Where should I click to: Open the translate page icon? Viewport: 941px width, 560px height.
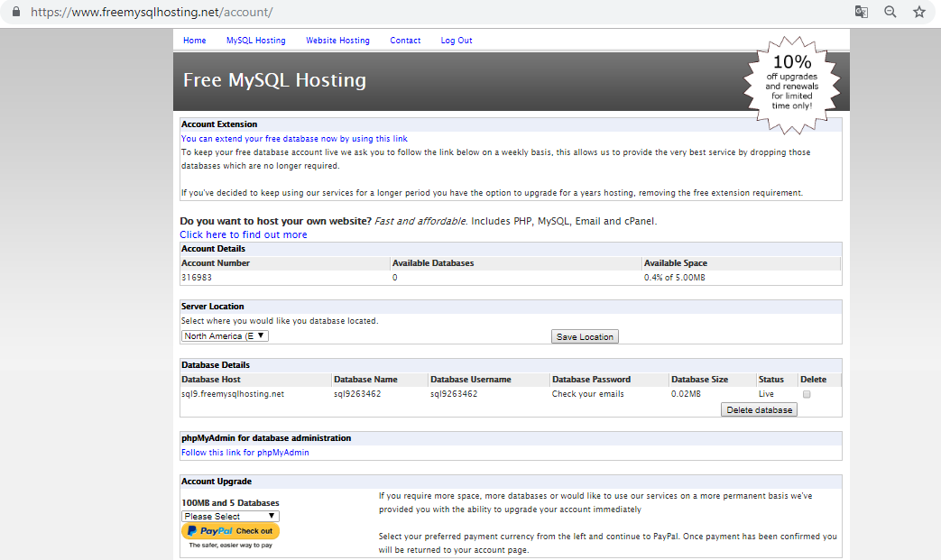click(862, 12)
